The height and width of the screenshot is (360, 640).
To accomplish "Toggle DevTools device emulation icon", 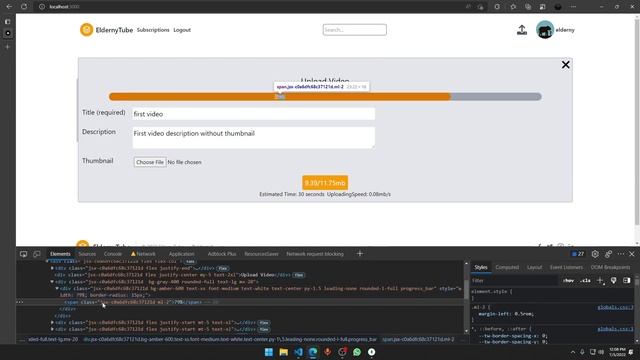I will pos(37,254).
